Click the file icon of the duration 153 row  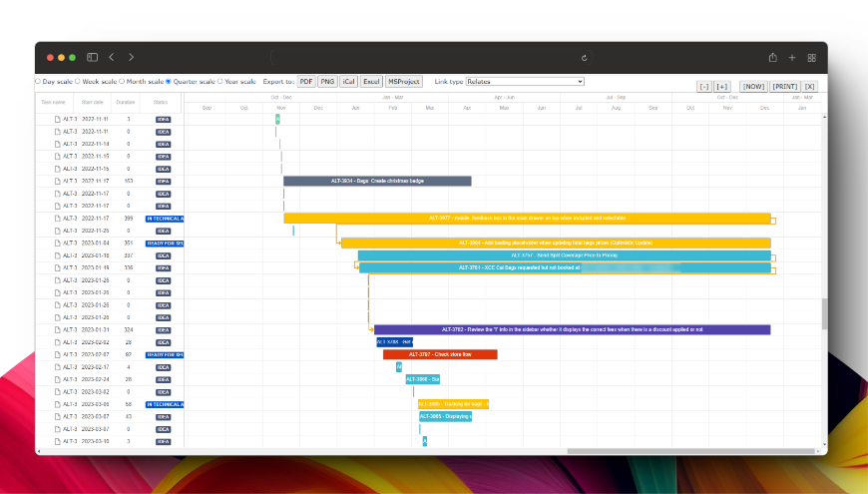[x=57, y=181]
